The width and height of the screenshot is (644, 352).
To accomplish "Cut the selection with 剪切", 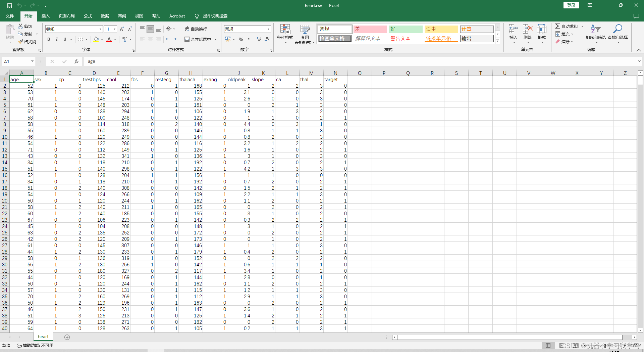I will click(25, 26).
